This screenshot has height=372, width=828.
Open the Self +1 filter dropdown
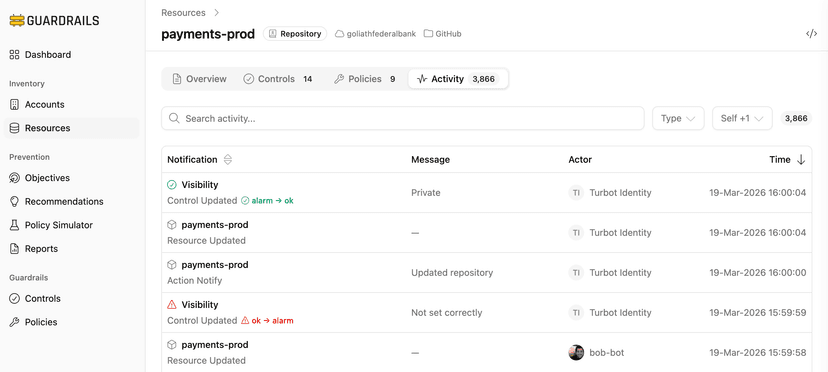tap(742, 118)
